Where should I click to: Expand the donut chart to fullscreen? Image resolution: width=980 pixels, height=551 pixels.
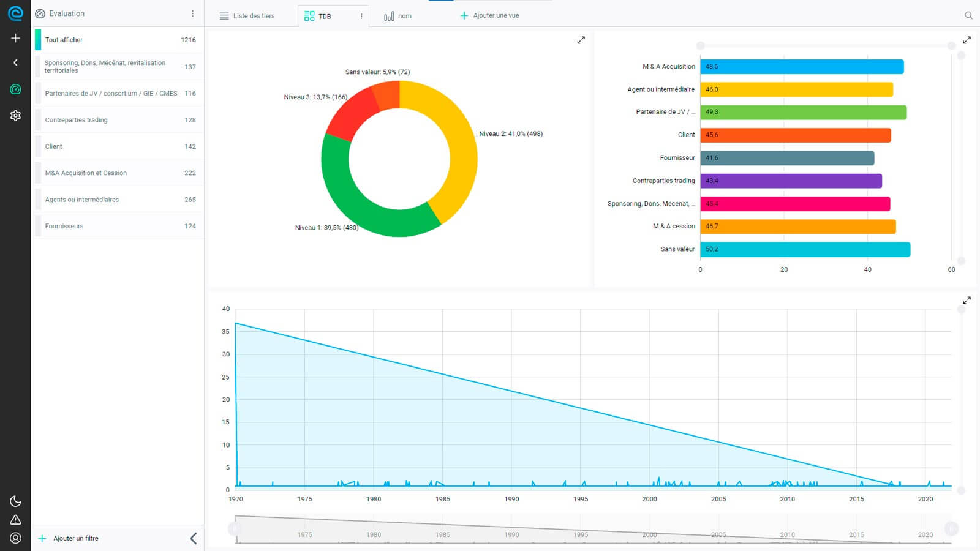(581, 40)
